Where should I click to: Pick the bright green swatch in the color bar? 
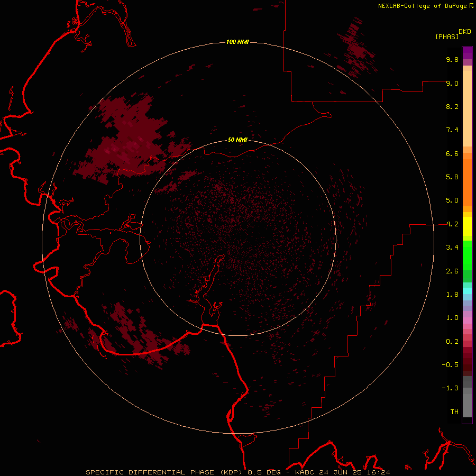[467, 255]
